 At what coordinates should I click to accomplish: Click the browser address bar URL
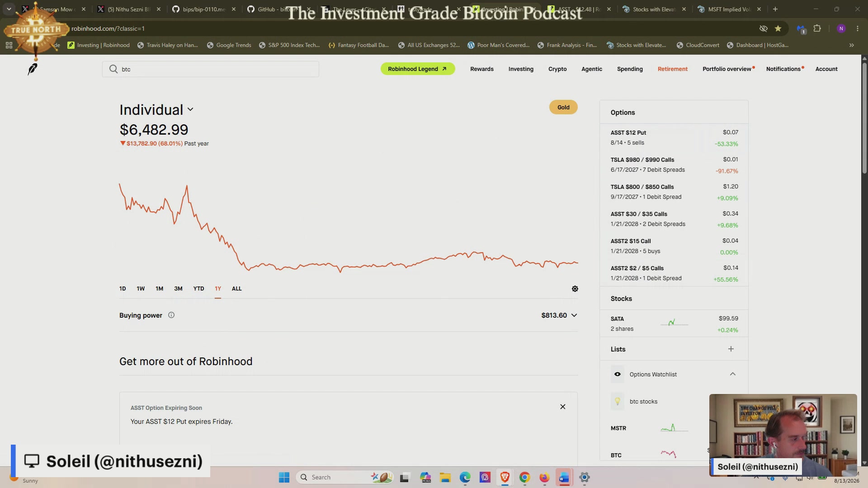click(108, 28)
